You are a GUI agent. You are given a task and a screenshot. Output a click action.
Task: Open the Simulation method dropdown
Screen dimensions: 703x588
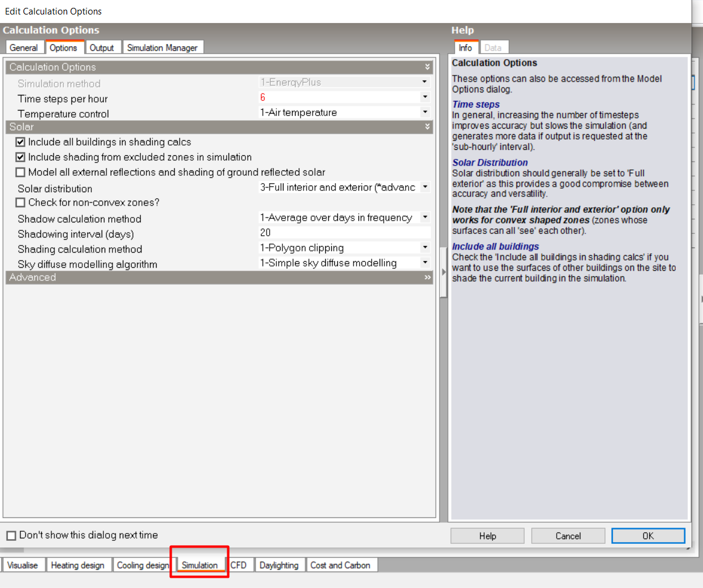pyautogui.click(x=424, y=82)
